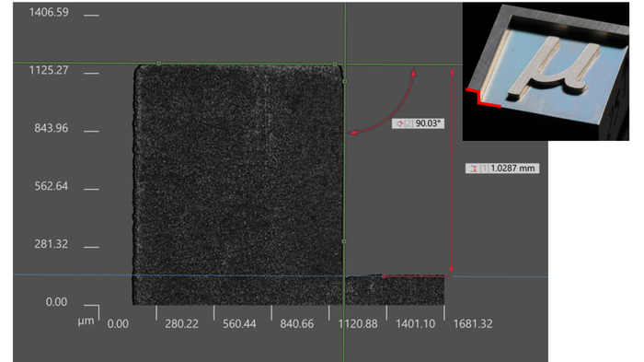
Task: Click the µm unit label
Action: coord(86,321)
